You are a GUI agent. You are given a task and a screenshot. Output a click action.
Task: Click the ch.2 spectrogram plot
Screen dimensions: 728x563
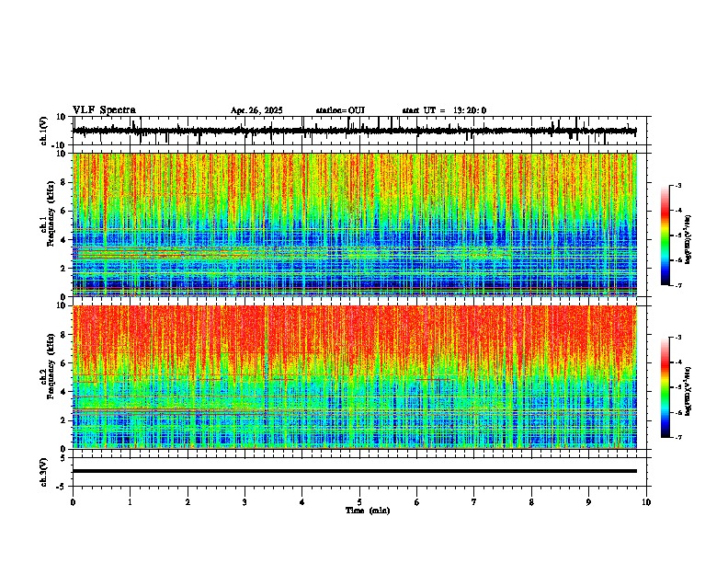(x=355, y=377)
